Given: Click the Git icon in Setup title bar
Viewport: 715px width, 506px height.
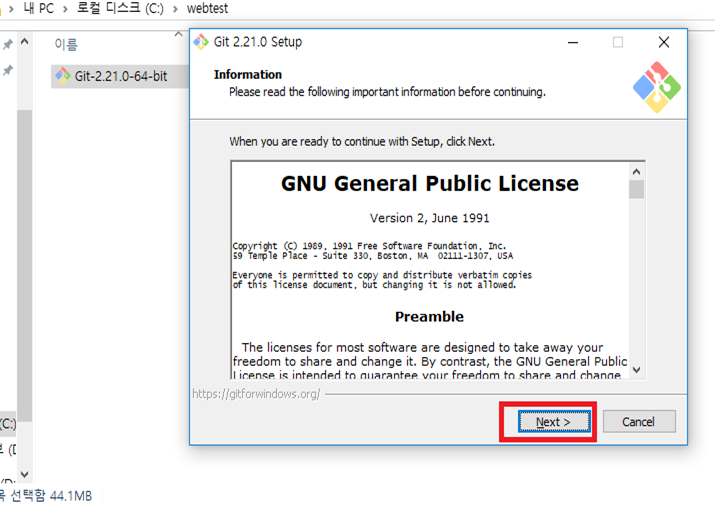Looking at the screenshot, I should point(201,42).
